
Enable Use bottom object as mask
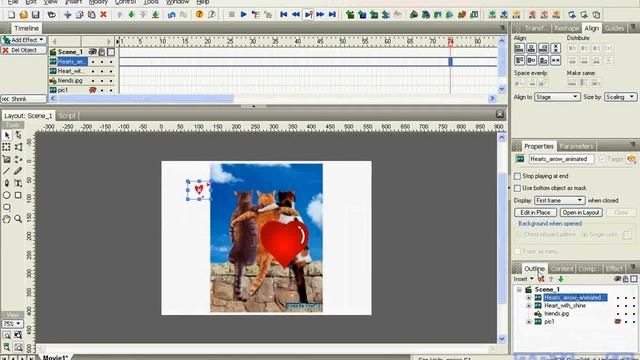[x=518, y=188]
